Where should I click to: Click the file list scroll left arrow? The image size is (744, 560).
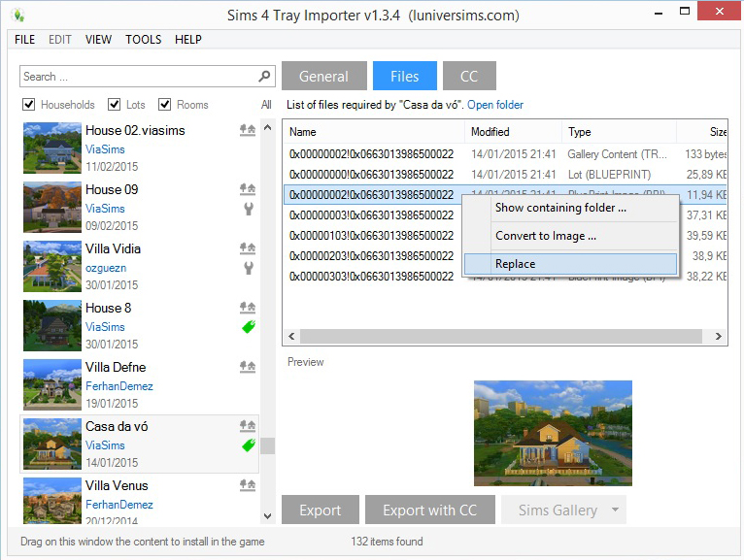(291, 336)
